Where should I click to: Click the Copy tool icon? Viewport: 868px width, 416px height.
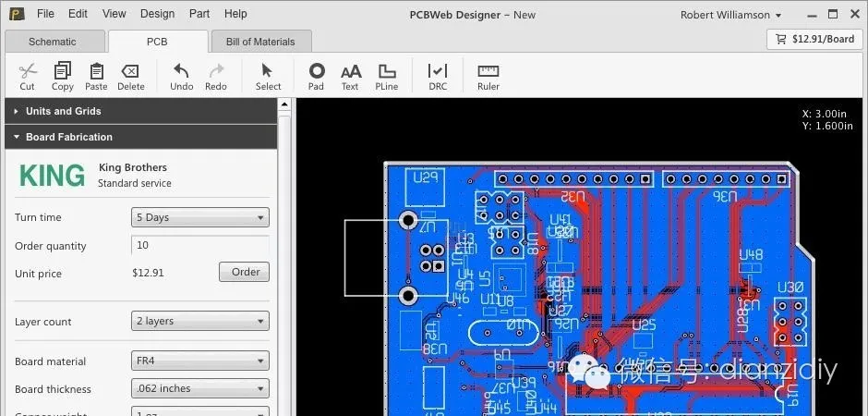63,70
